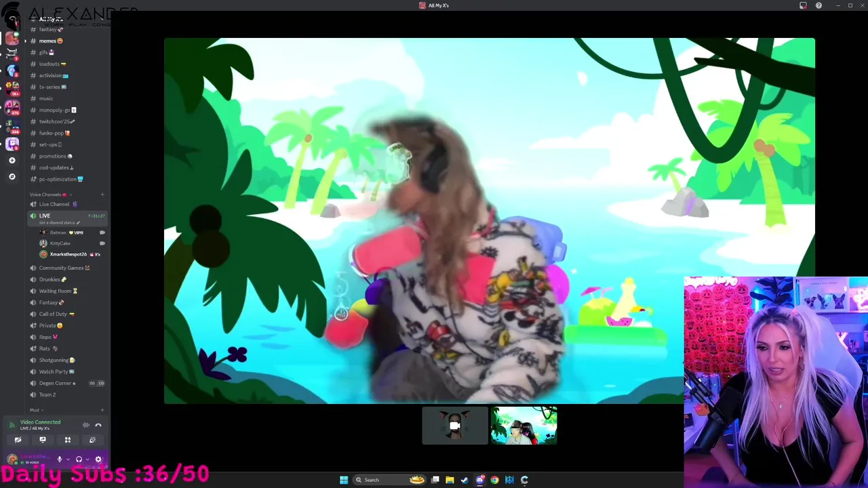This screenshot has height=488, width=868.
Task: Join the Watch Party voice channel
Action: pos(66,371)
